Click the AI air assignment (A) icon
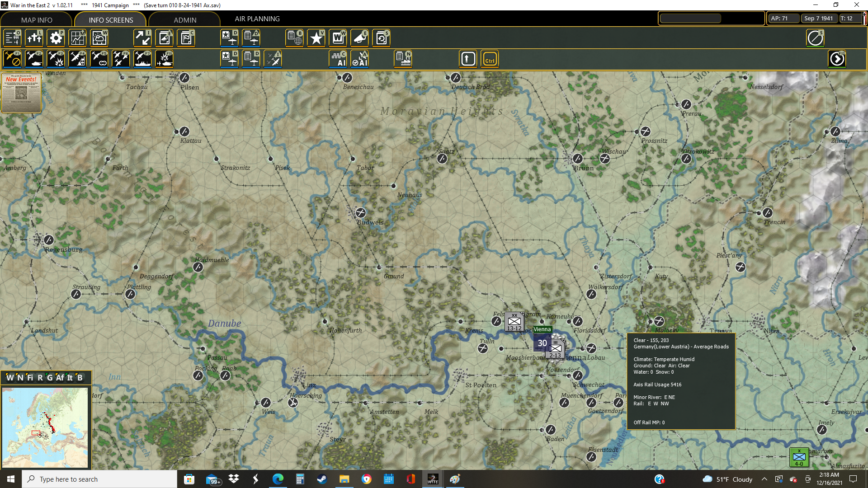Screen dimensions: 868x488 (x=360, y=59)
